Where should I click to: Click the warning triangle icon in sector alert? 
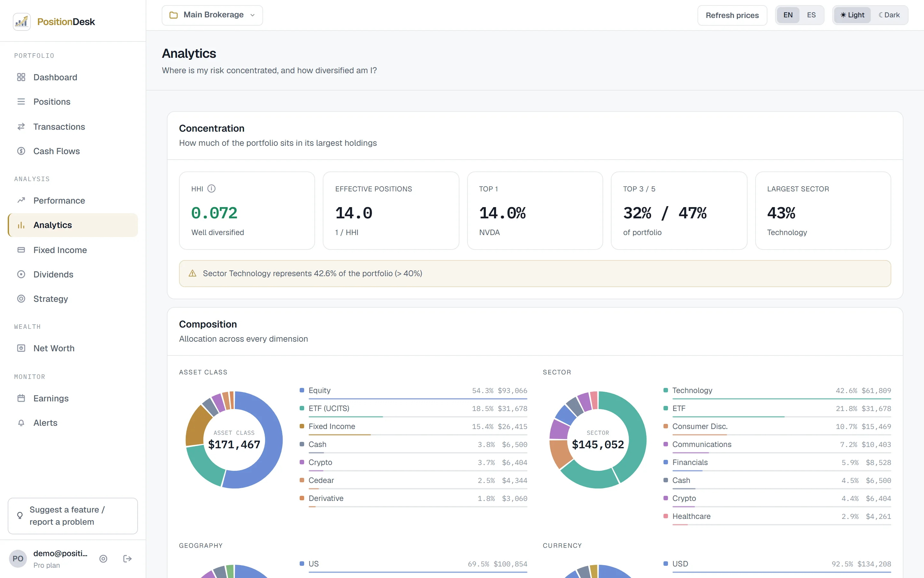pos(193,273)
